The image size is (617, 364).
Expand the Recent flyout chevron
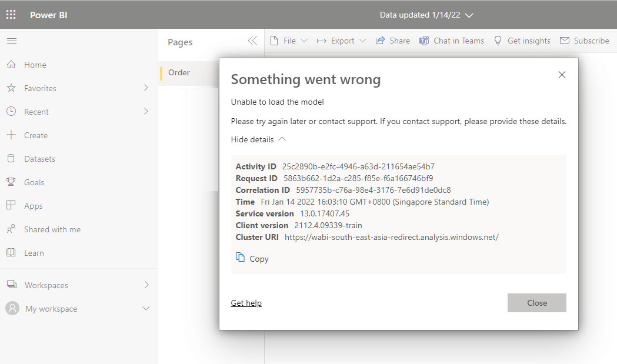[146, 111]
